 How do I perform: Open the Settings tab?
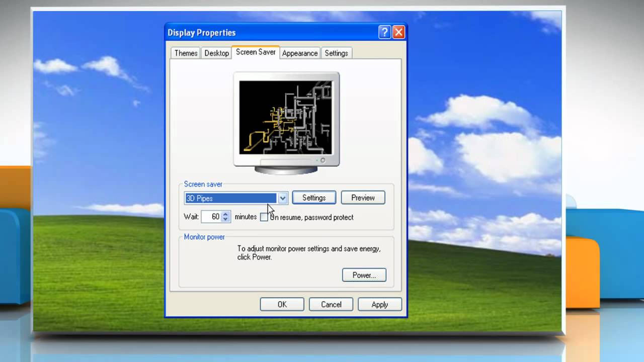point(336,53)
